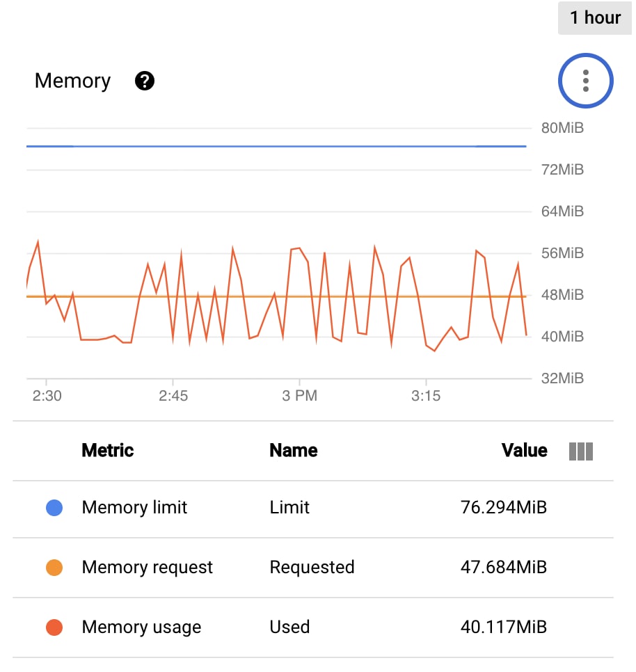Click the Value column header
This screenshot has width=636, height=672.
pyautogui.click(x=525, y=450)
